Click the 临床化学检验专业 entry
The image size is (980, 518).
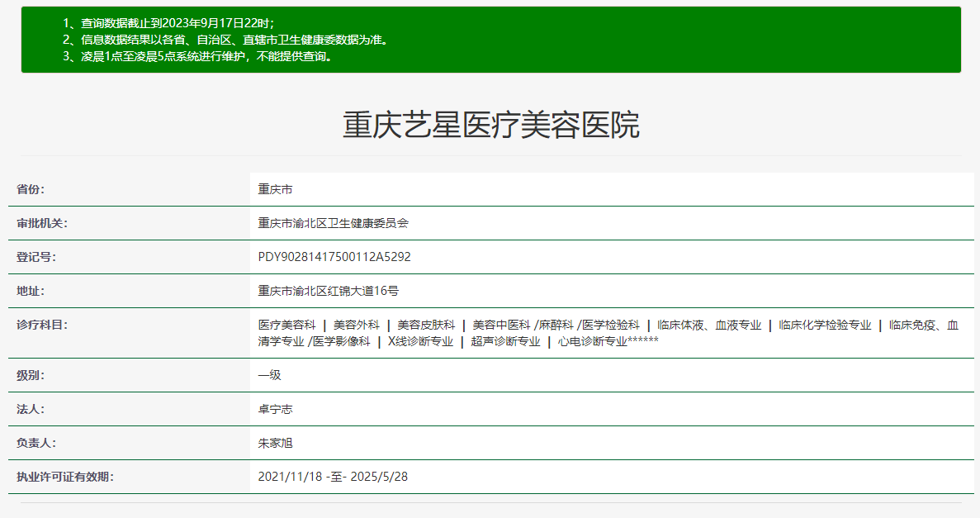click(825, 325)
